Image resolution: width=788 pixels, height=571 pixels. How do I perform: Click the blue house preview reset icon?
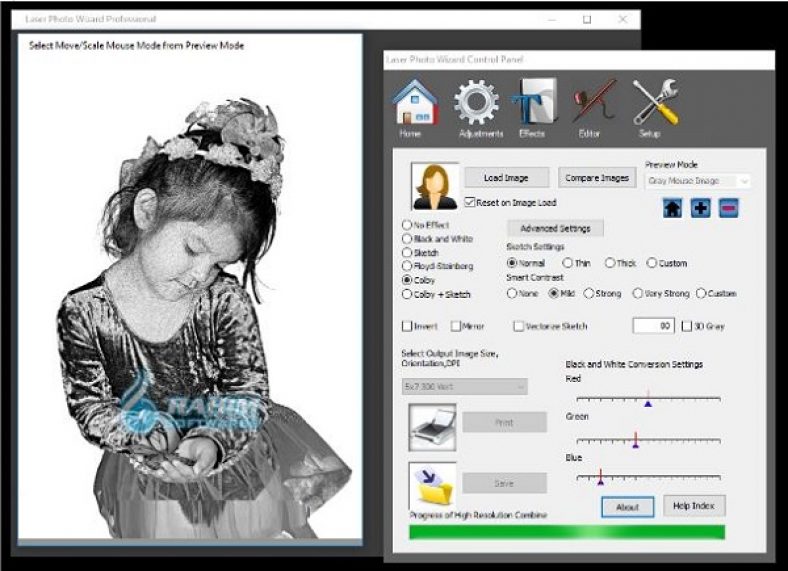[673, 208]
